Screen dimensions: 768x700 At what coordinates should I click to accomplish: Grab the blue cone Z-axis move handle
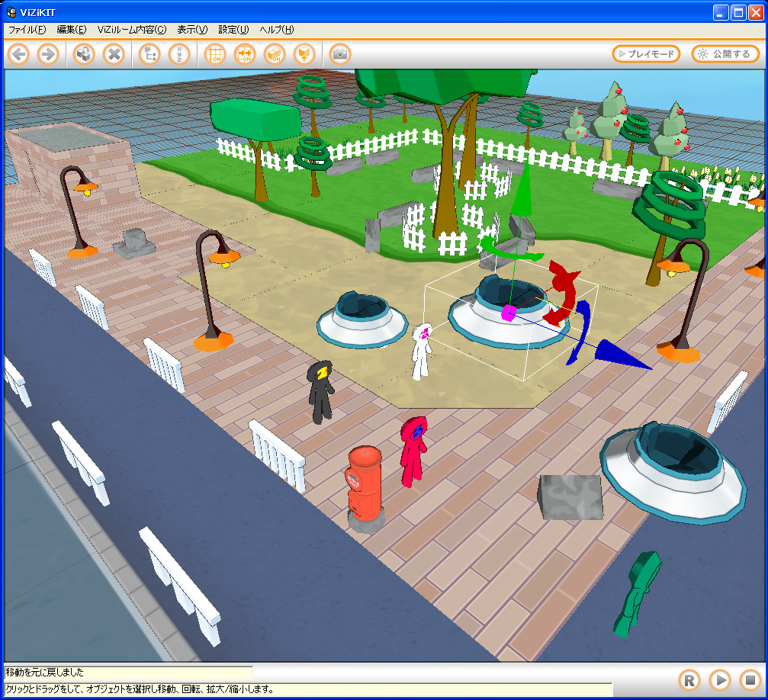[x=619, y=355]
